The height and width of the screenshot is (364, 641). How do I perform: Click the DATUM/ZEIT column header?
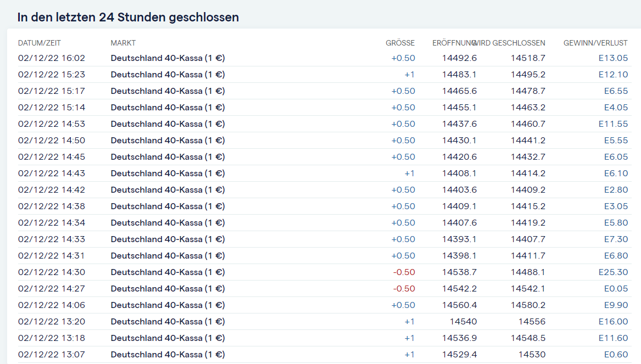40,43
